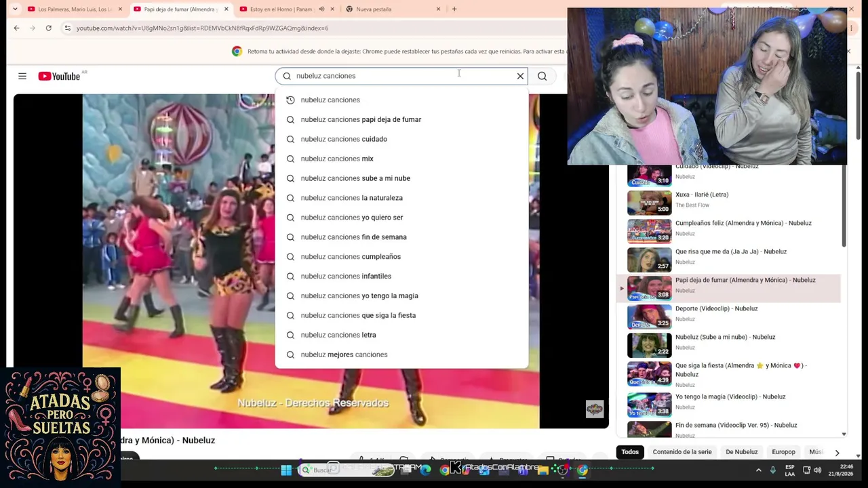Image resolution: width=868 pixels, height=488 pixels.
Task: Open the 'Deporte (Videoclip) - Nubeluz' thumbnail
Action: point(649,317)
